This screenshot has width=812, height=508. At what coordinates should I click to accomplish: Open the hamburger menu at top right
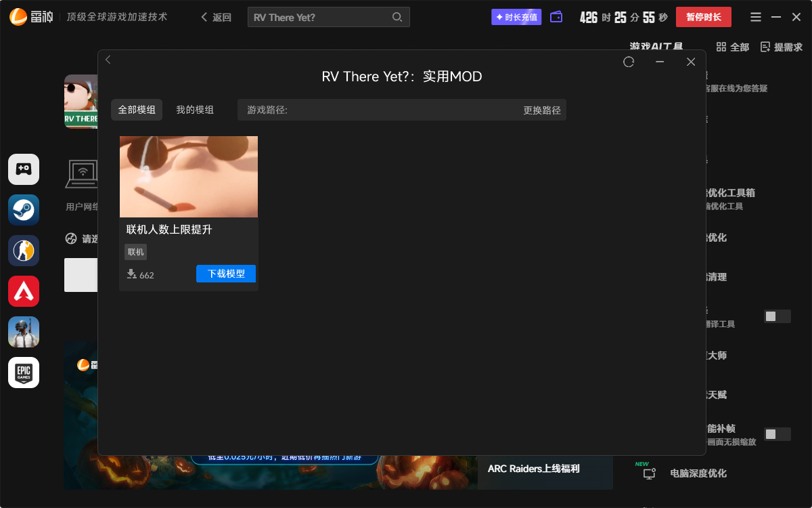coord(755,16)
